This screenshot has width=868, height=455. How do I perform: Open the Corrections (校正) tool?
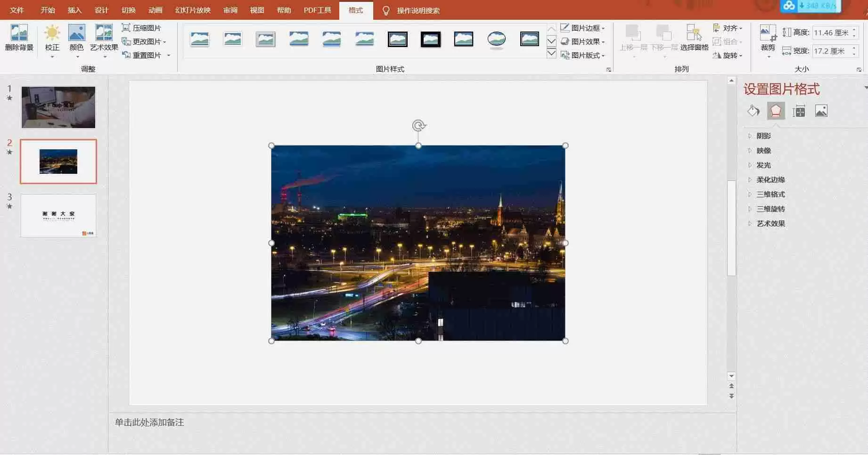coord(52,38)
